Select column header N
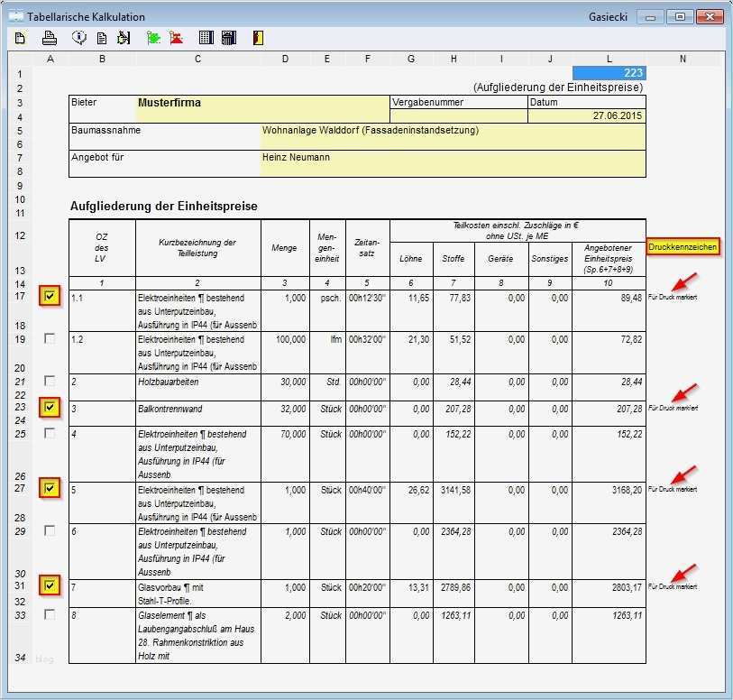This screenshot has width=733, height=700. 683,59
